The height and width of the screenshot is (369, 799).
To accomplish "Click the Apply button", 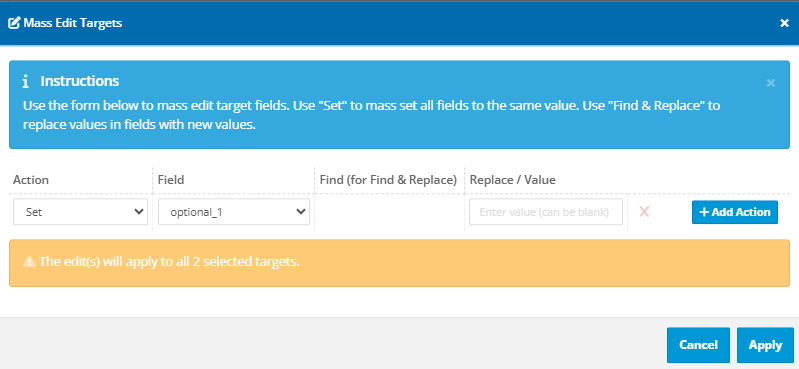I will pos(765,345).
